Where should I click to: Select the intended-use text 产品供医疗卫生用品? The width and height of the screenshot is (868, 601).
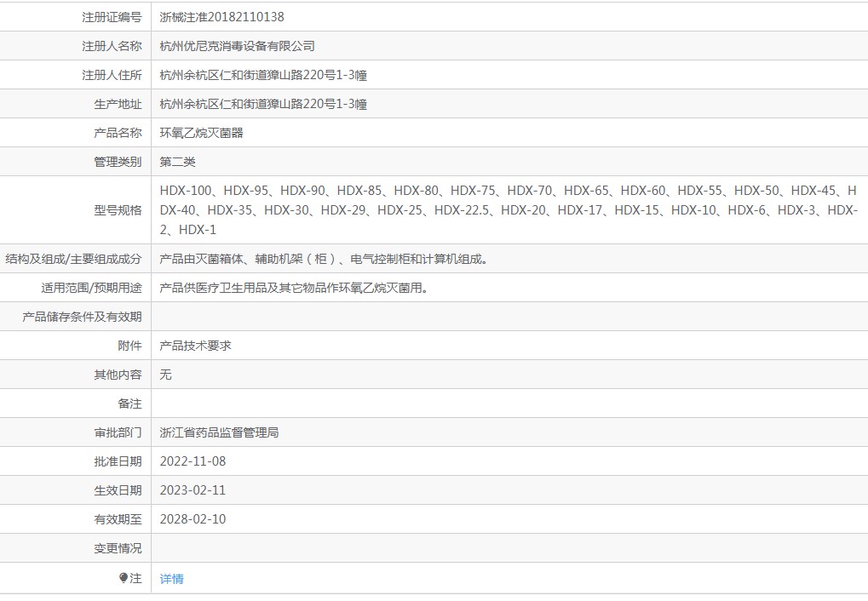click(294, 288)
